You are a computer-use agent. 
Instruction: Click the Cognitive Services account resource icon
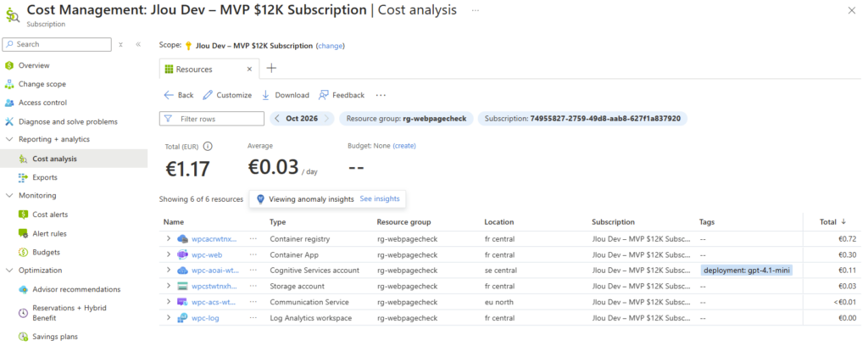[183, 271]
